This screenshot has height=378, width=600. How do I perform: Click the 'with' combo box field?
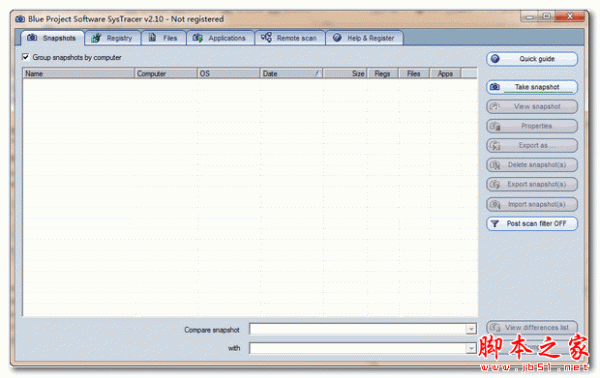pyautogui.click(x=362, y=348)
